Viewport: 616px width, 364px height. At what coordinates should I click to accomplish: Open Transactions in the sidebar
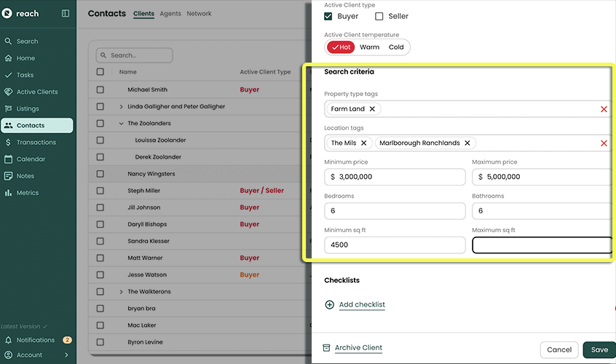pos(36,142)
